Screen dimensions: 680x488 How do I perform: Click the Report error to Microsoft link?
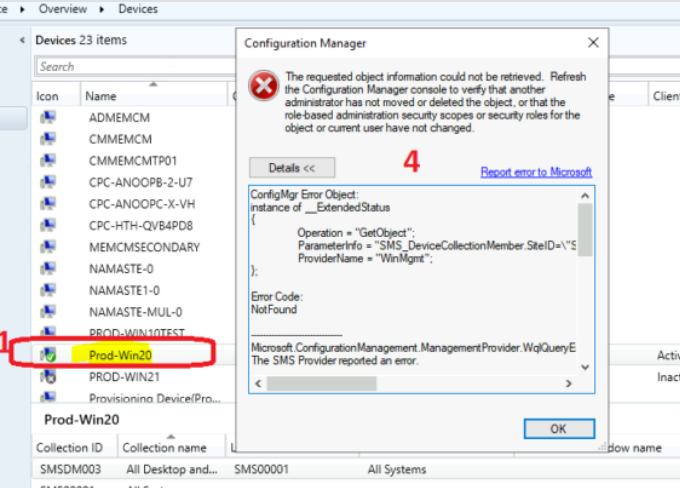[536, 172]
